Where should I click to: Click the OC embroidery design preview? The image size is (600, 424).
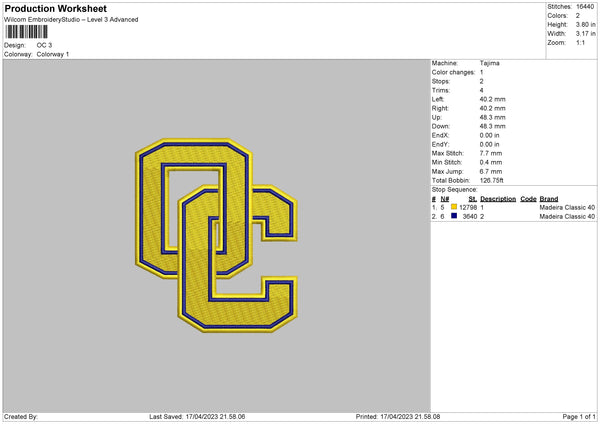pos(216,235)
